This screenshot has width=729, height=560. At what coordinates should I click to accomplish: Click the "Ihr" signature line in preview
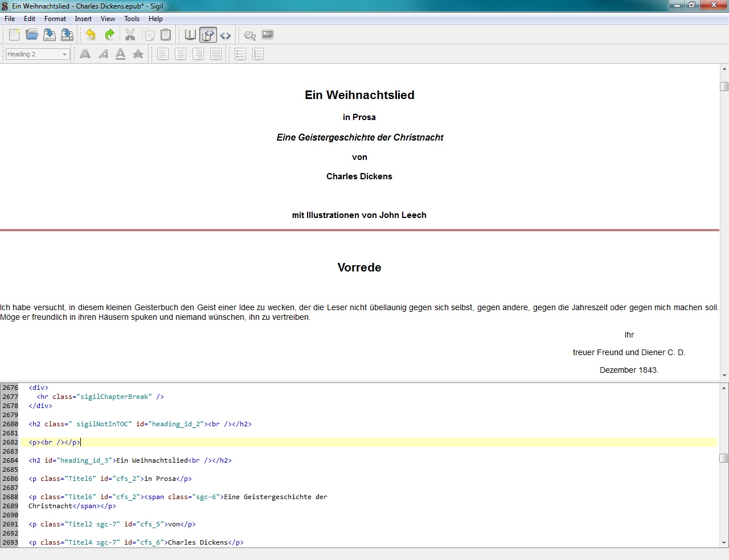click(629, 335)
